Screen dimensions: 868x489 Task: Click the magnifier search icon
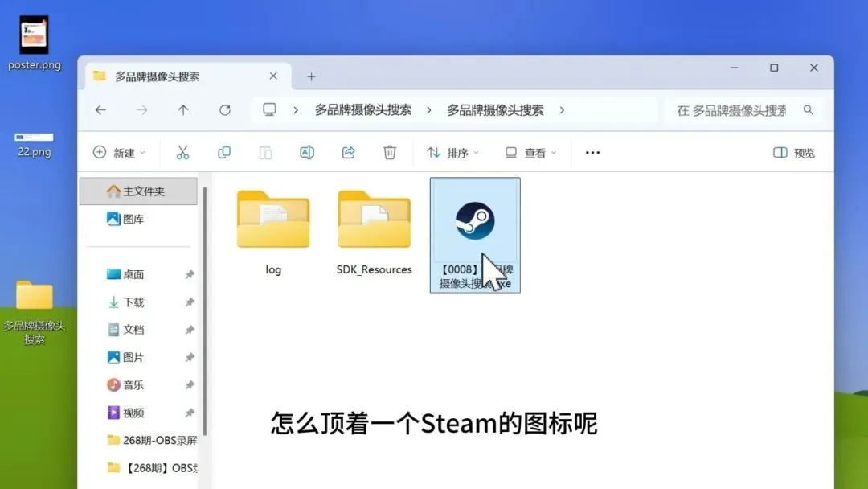(x=809, y=109)
